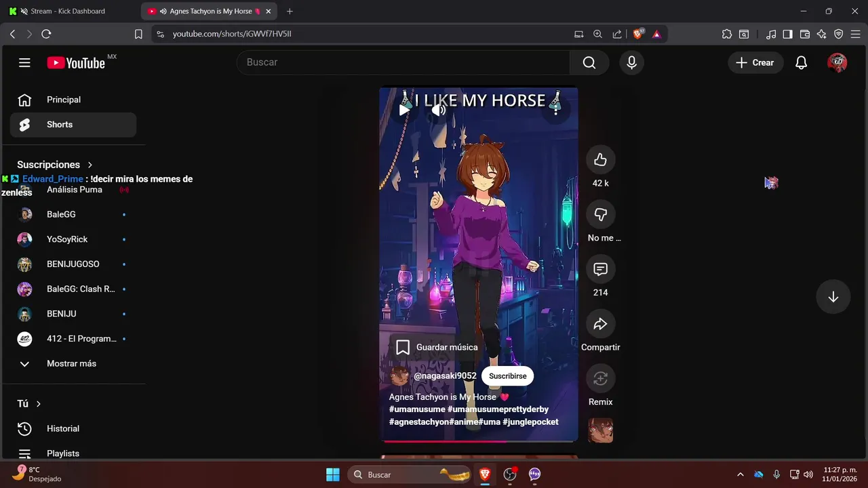
Task: Open the browser zoom magnifier icon
Action: coord(597,34)
